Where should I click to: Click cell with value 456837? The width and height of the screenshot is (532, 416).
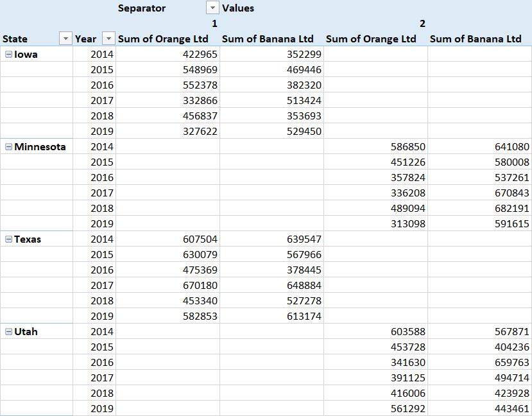167,116
